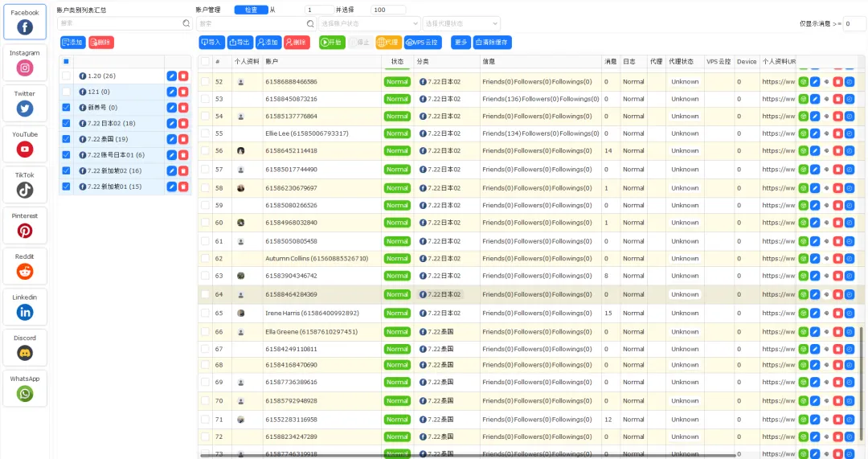Screen dimensions: 868x459
Task: Edit category 7.22 日本02 (18) with its pencil icon
Action: 172,124
